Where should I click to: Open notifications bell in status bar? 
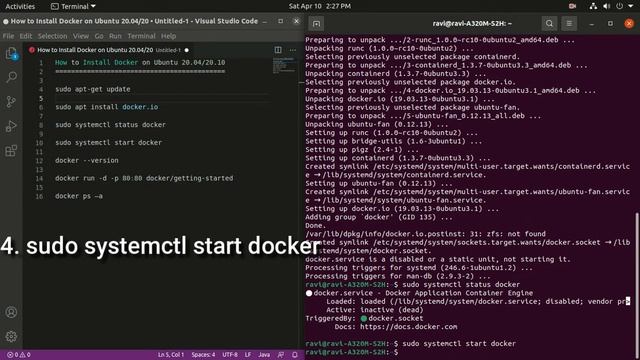[295, 355]
